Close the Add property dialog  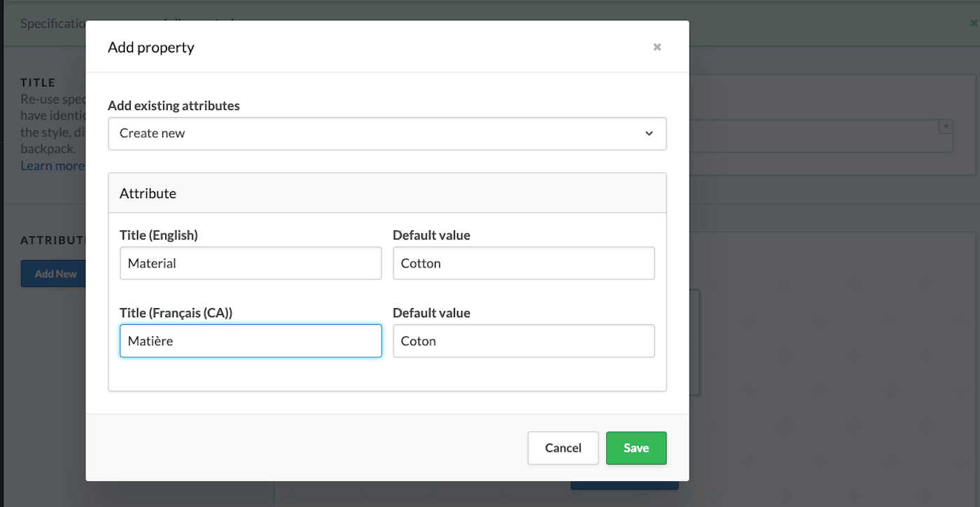click(657, 47)
